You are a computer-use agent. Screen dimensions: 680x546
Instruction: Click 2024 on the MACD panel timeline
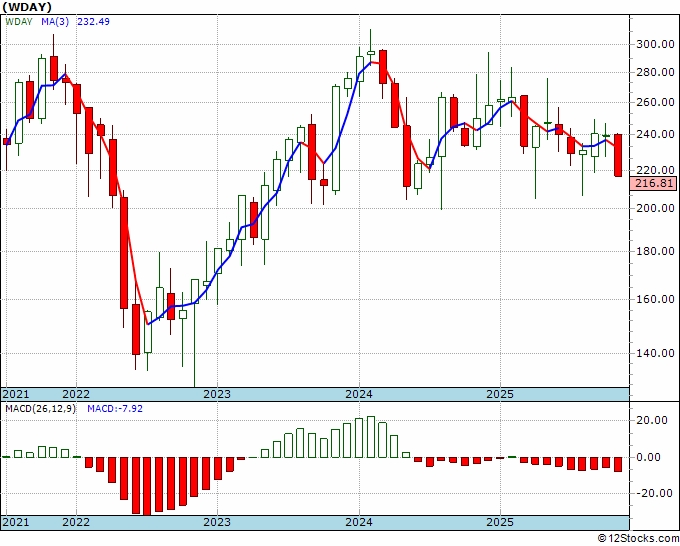click(359, 522)
